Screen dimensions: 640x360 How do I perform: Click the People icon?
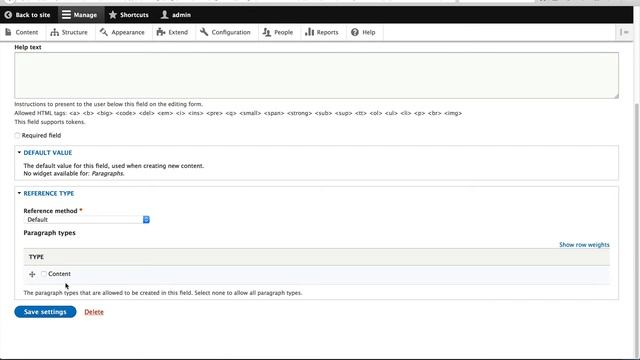click(267, 32)
